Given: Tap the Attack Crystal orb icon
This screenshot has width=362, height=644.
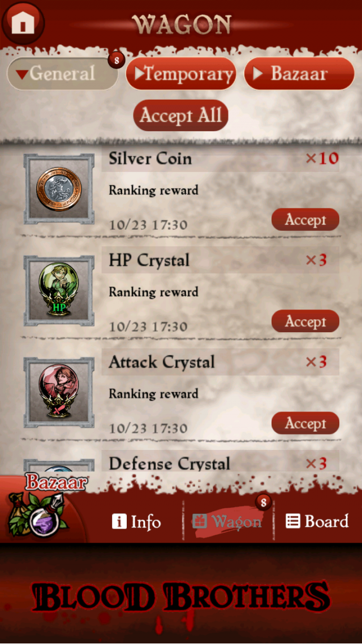Looking at the screenshot, I should 59,392.
